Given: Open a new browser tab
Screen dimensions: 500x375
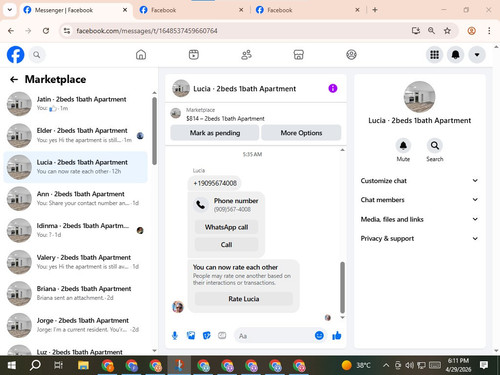Looking at the screenshot, I should tap(375, 10).
